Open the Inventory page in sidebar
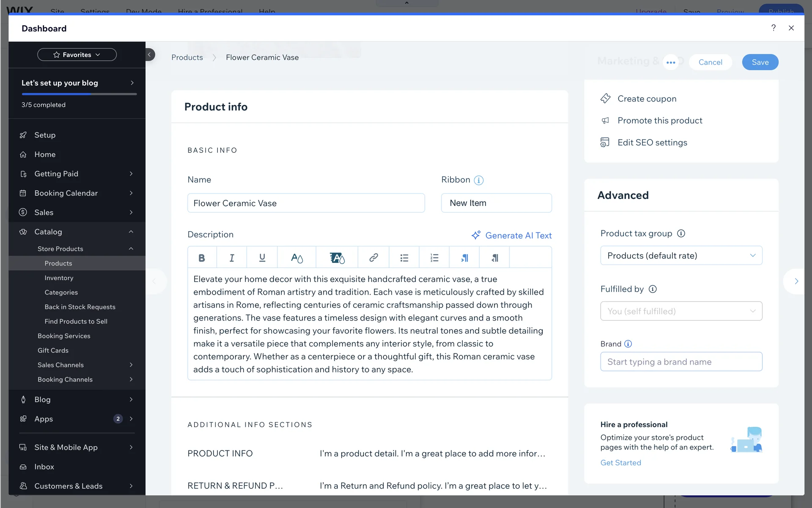 click(59, 278)
